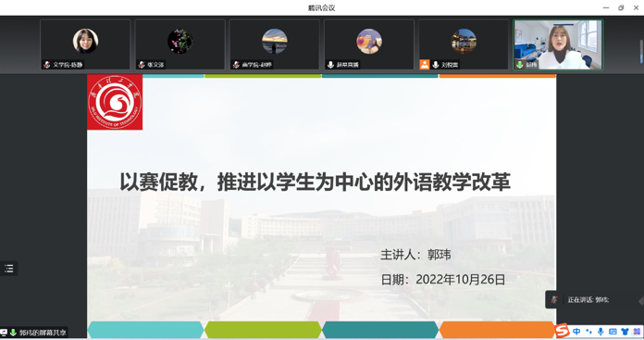This screenshot has width=644, height=340.
Task: Open the skin shirt icon in IME bar
Action: coord(625,332)
